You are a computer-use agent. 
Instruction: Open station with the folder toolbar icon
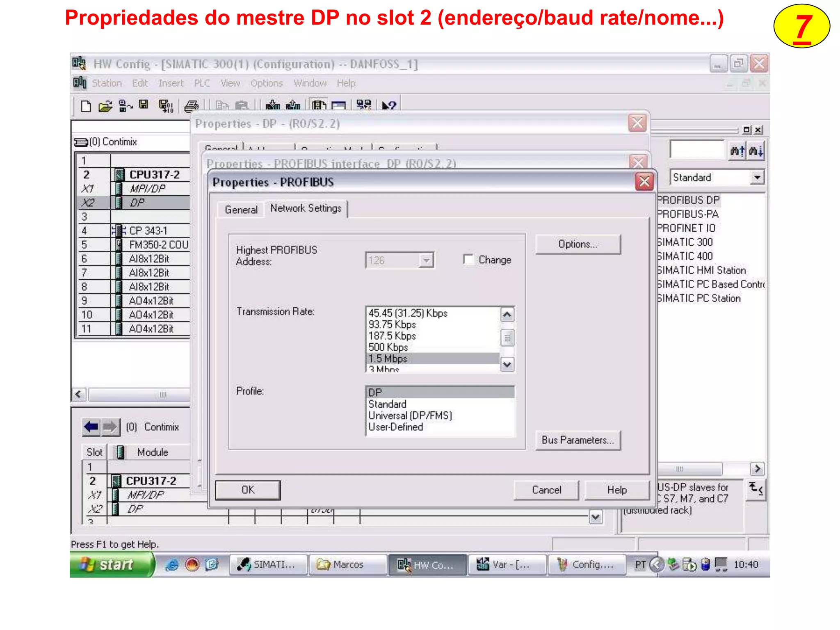(x=105, y=106)
